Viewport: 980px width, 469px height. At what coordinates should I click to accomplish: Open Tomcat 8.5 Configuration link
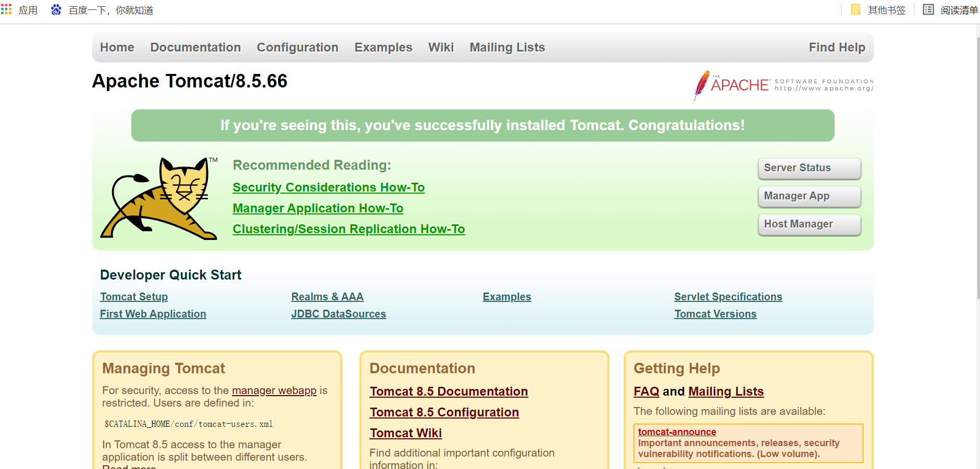(444, 412)
